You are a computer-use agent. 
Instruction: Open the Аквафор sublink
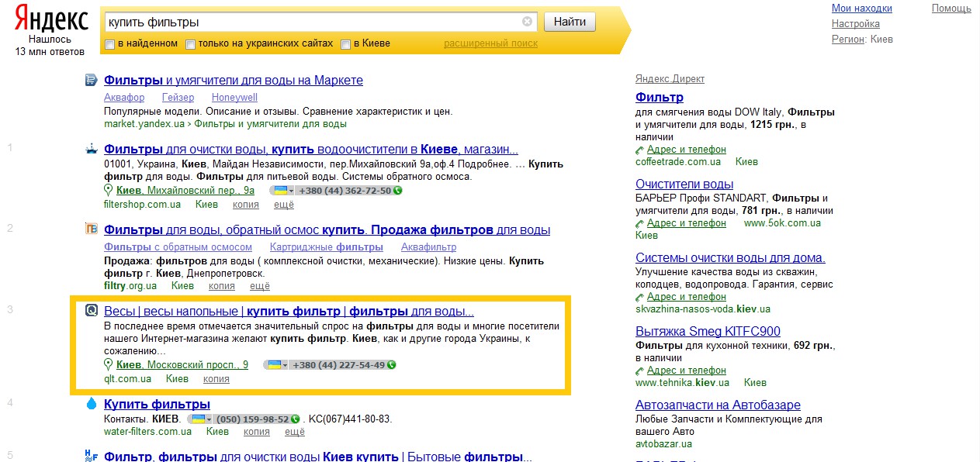point(124,98)
